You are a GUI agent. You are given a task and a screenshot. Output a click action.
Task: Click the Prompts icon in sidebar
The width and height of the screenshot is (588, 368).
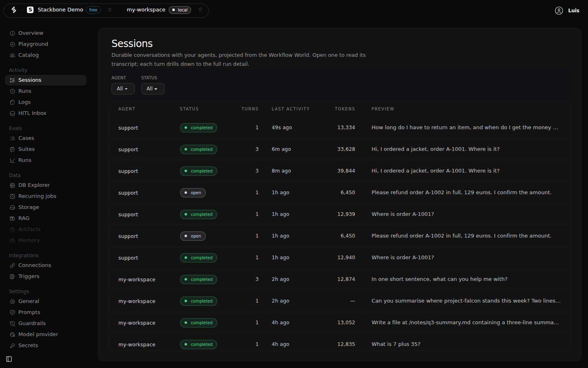pyautogui.click(x=12, y=312)
